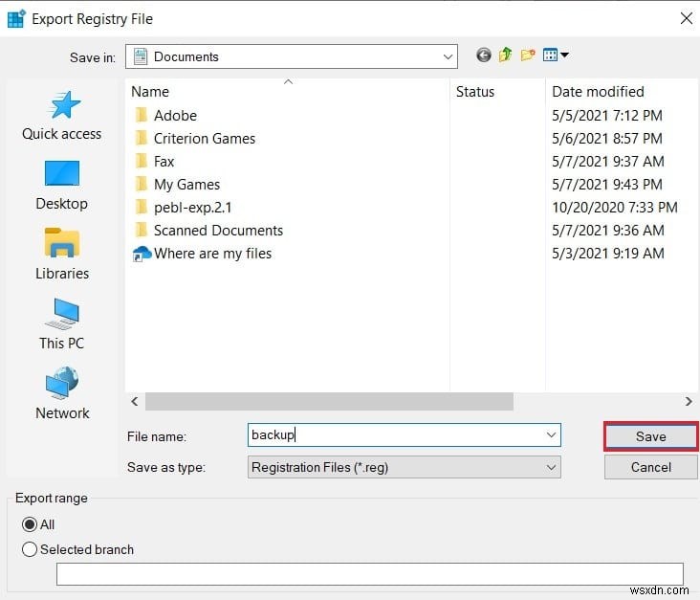Select the date 5/6/2021 8:57 PM
The width and height of the screenshot is (700, 600).
(607, 138)
